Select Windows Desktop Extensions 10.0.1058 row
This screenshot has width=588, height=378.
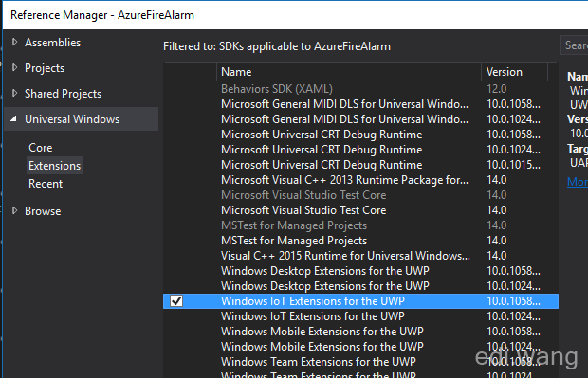(360, 271)
